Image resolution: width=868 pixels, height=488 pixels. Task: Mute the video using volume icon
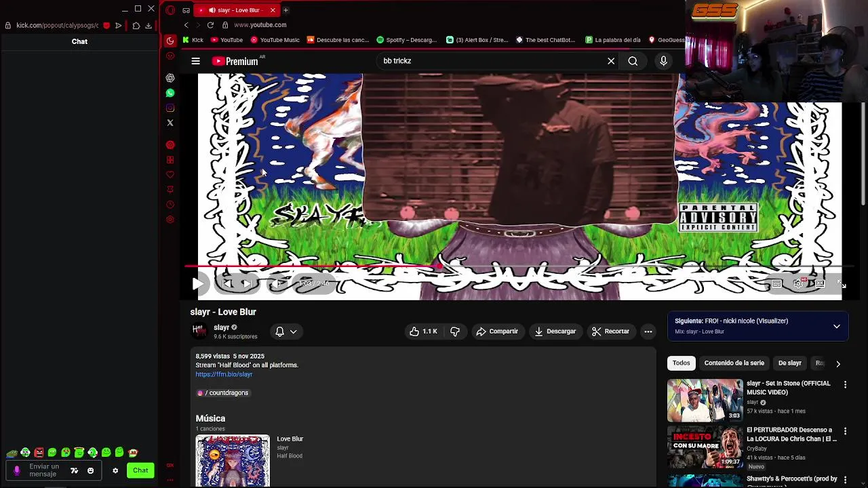(x=276, y=284)
